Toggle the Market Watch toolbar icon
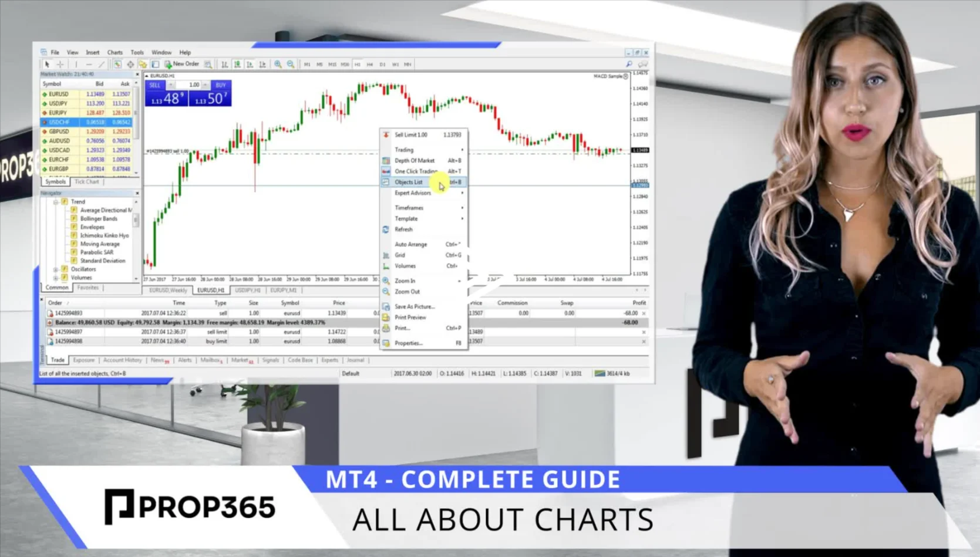This screenshot has width=980, height=557. tap(117, 65)
